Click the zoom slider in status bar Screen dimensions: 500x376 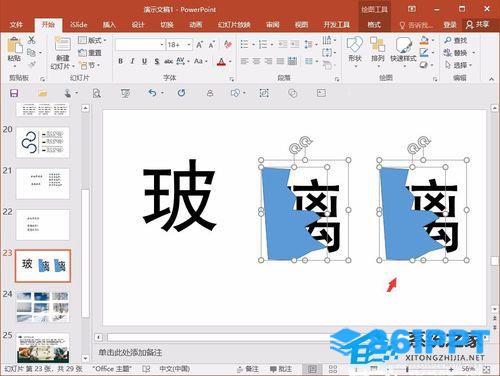(422, 369)
